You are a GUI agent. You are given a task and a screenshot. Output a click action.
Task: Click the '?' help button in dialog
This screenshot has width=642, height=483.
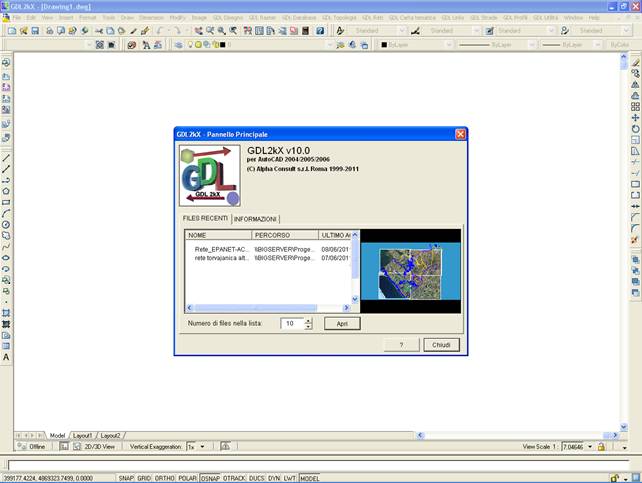(x=401, y=345)
